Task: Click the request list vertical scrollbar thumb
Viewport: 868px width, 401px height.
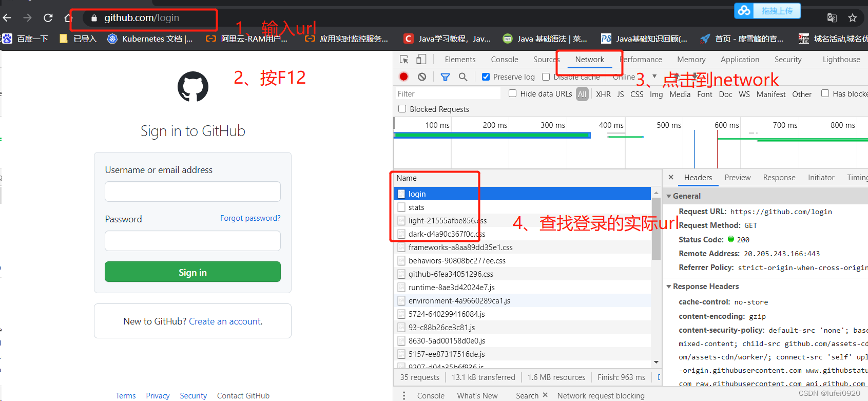Action: pyautogui.click(x=656, y=229)
